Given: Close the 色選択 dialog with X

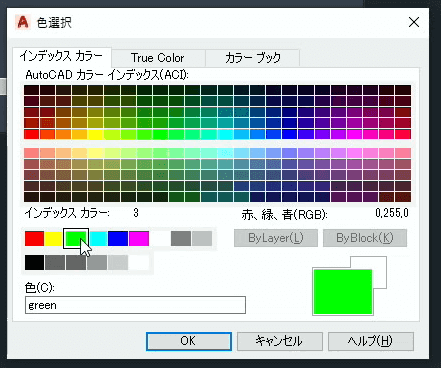Looking at the screenshot, I should pos(414,22).
